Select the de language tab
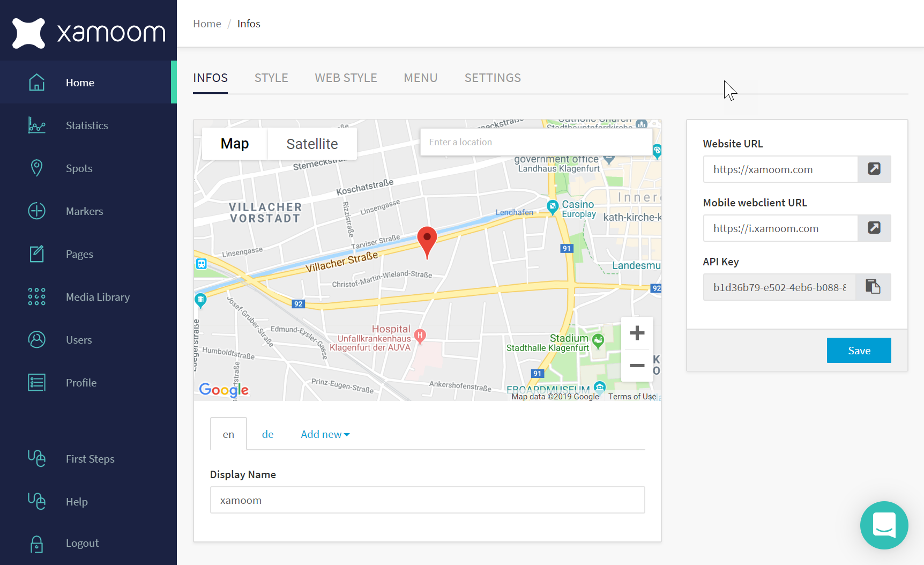Image resolution: width=924 pixels, height=565 pixels. tap(267, 434)
